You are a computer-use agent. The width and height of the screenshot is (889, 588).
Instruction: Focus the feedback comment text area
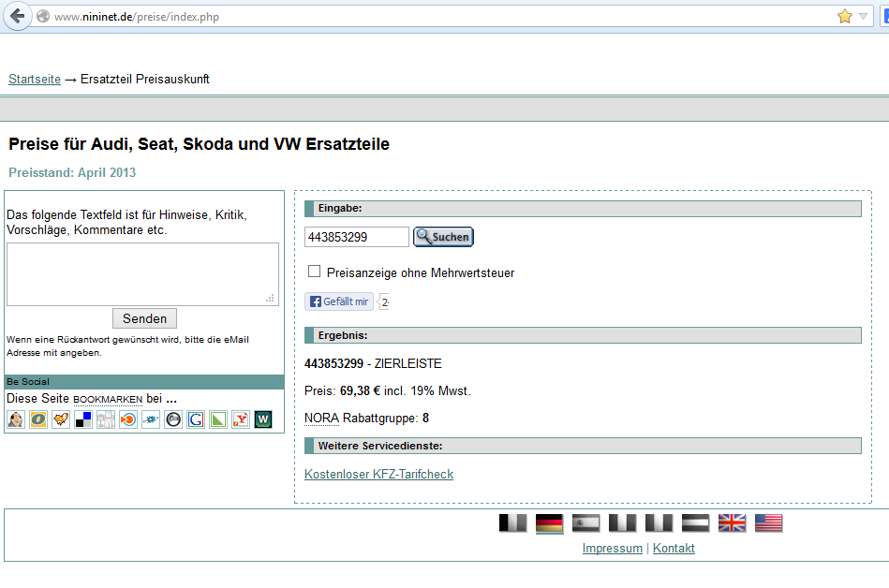point(142,273)
